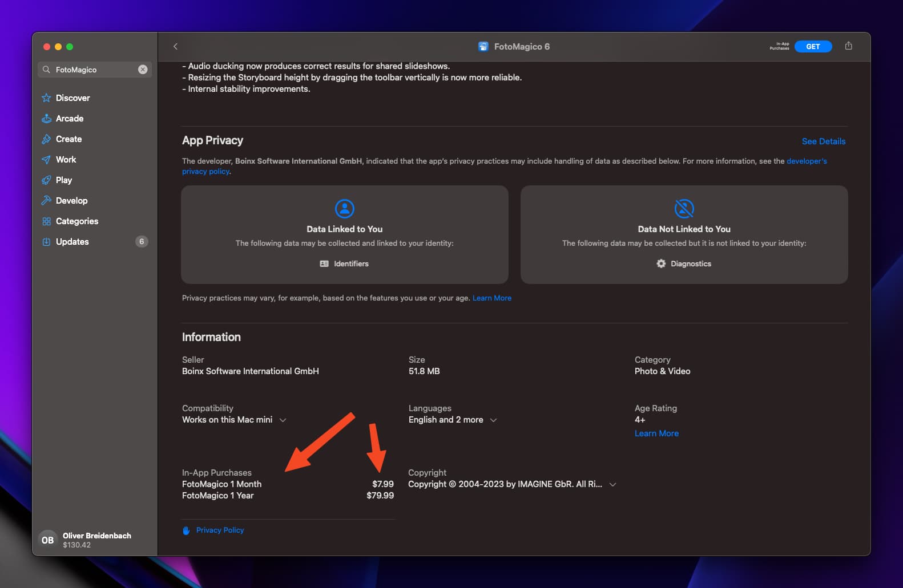The image size is (903, 588).
Task: Click the Resizing the Storyboard height note
Action: click(x=352, y=78)
